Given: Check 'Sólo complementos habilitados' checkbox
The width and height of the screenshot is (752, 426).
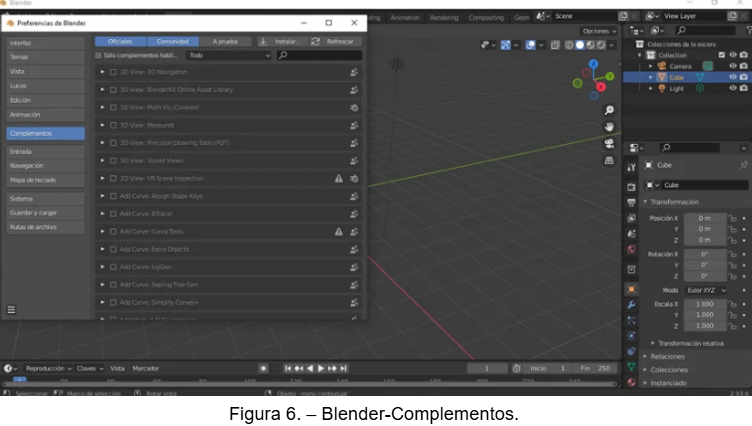Looking at the screenshot, I should (98, 55).
